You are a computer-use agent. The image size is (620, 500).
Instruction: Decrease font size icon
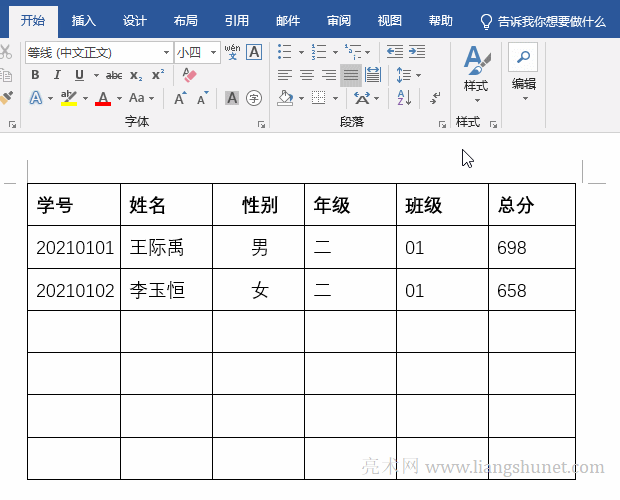click(x=202, y=98)
